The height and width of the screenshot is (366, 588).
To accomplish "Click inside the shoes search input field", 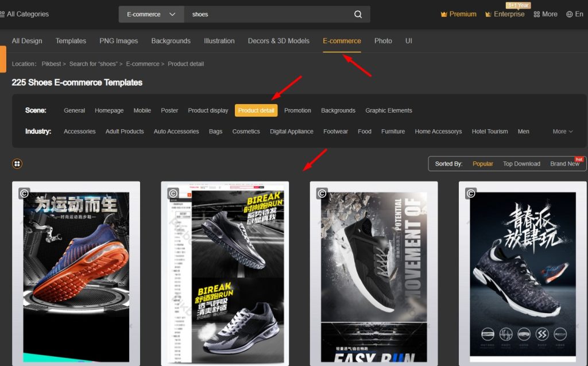I will 258,14.
